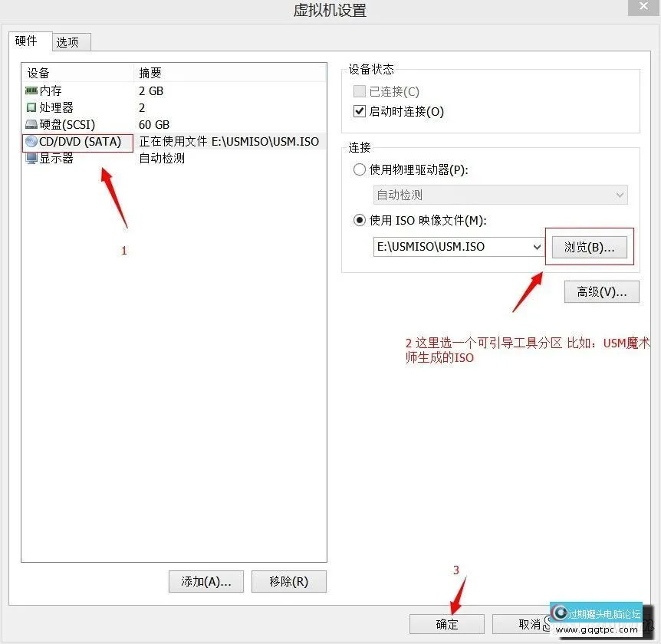Image resolution: width=661 pixels, height=644 pixels.
Task: Click the 摘要 summary column header
Action: pyautogui.click(x=150, y=73)
